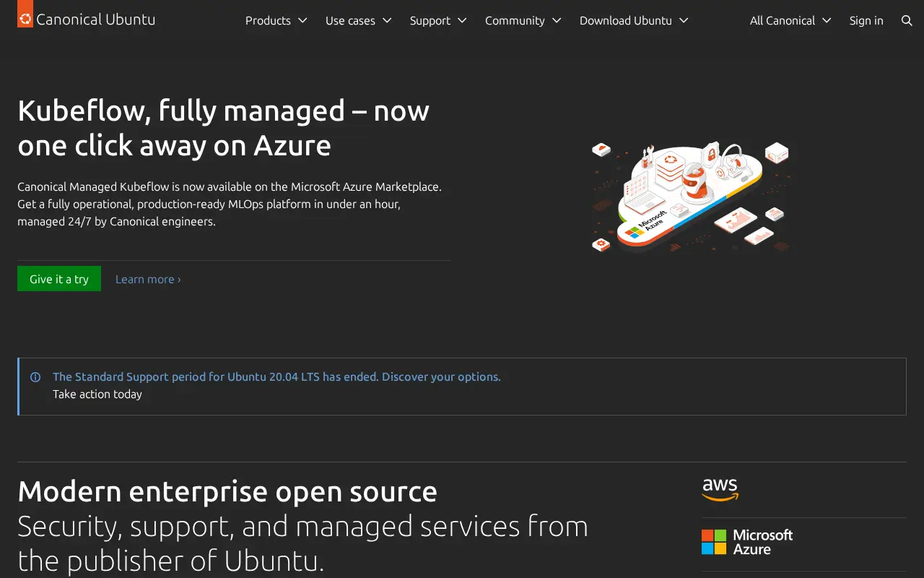Click the Microsoft Azure logo

tap(747, 542)
